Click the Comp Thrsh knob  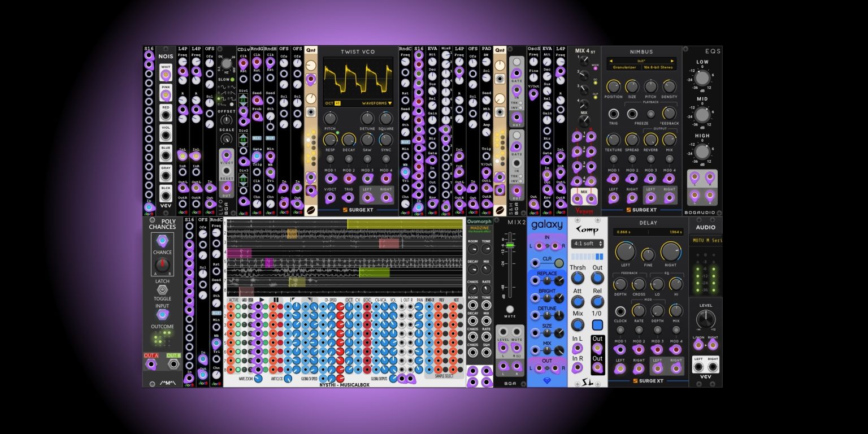pyautogui.click(x=578, y=278)
